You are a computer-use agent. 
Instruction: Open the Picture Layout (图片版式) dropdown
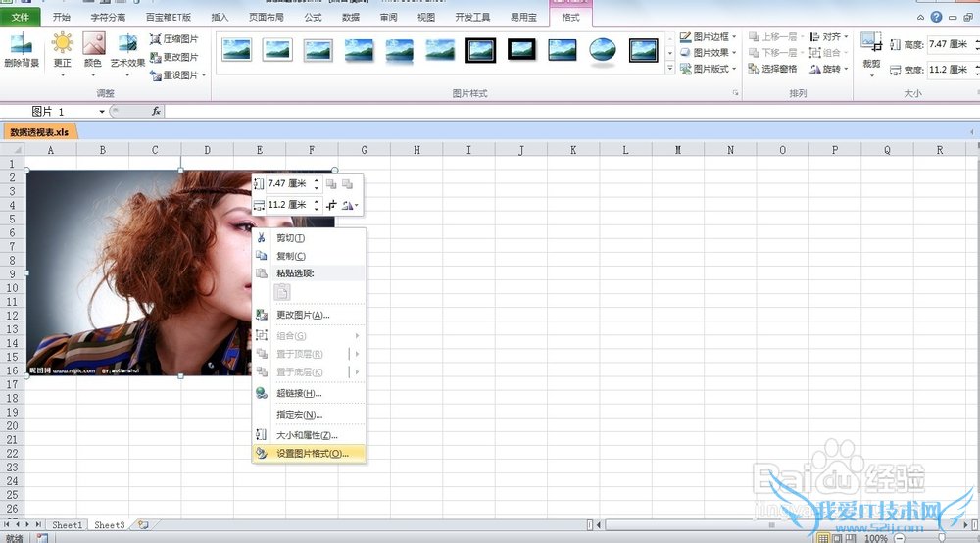(709, 68)
